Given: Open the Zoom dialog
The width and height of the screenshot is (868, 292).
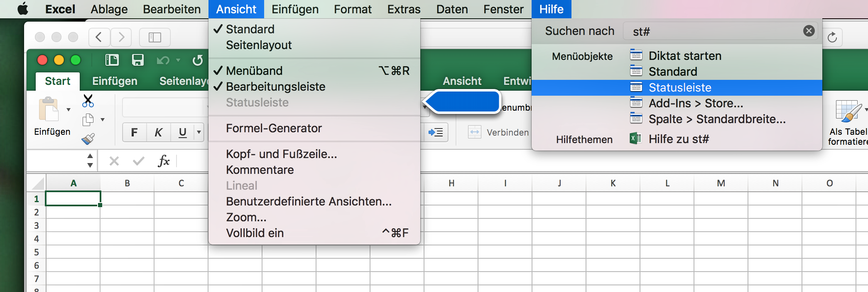Looking at the screenshot, I should point(314,217).
